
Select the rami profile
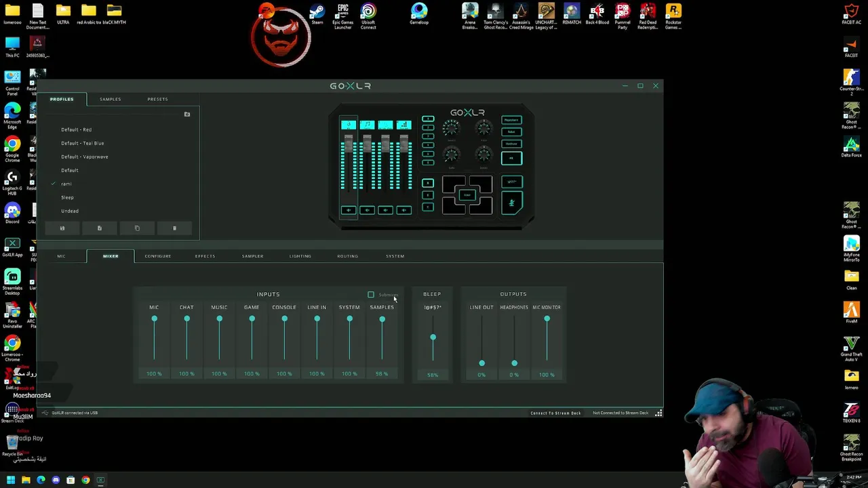click(66, 184)
